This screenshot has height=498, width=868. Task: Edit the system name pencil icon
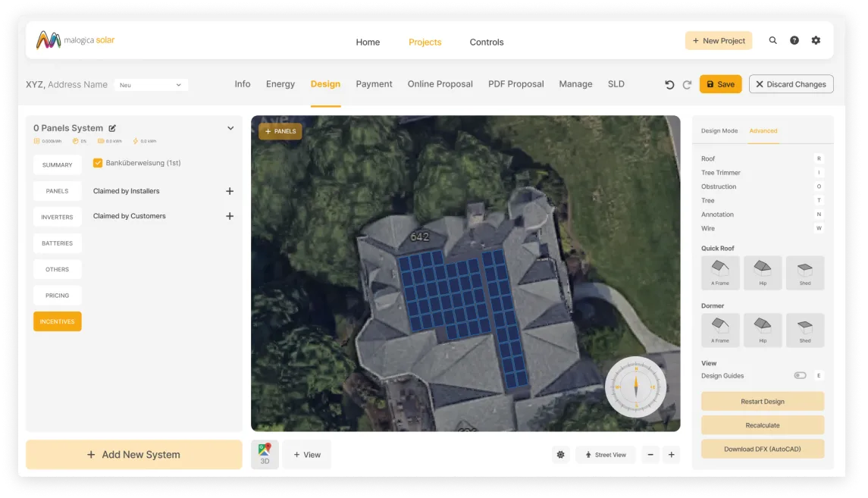[x=113, y=128]
